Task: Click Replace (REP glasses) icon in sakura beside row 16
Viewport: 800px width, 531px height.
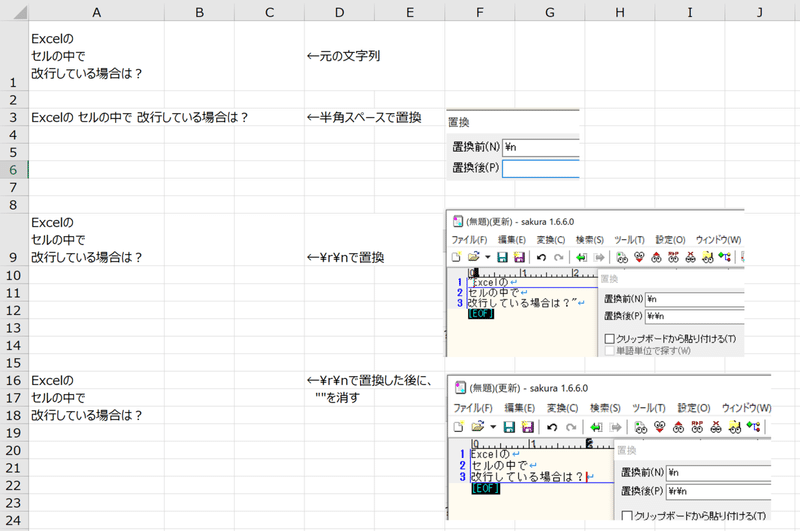Action: click(x=697, y=427)
